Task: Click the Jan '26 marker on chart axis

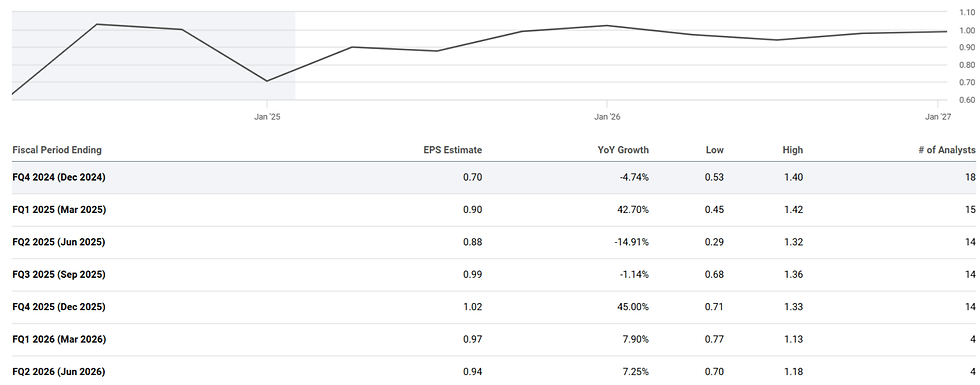Action: (607, 117)
